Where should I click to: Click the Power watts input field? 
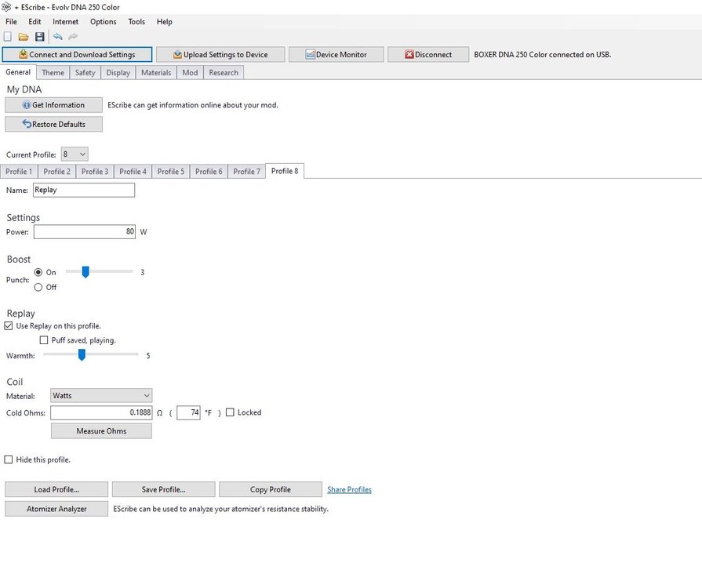(x=85, y=232)
